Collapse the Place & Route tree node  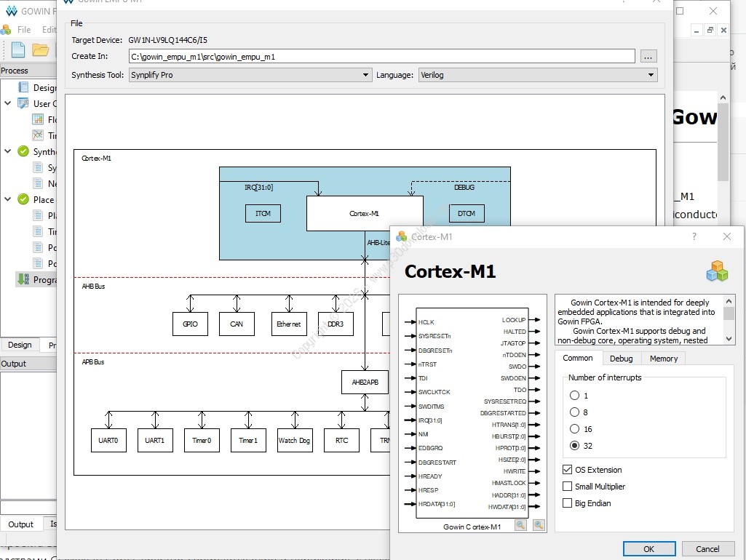(7, 199)
